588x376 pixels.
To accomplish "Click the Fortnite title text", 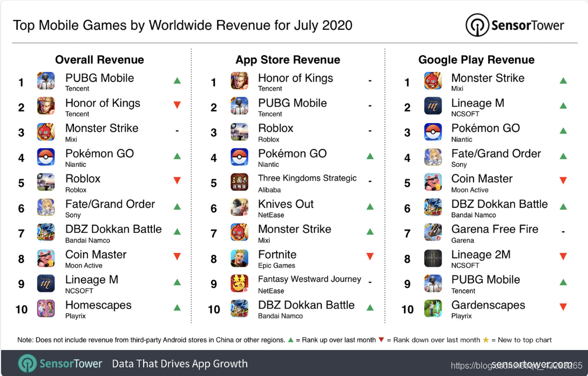I will [x=277, y=254].
